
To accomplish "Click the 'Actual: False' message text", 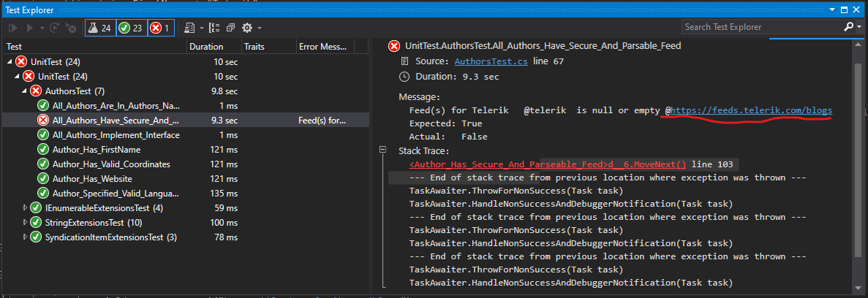I will point(448,137).
